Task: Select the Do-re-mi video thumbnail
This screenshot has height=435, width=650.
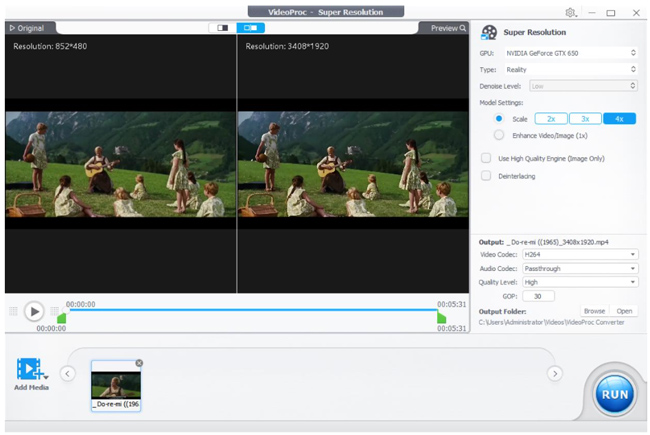Action: tap(116, 386)
